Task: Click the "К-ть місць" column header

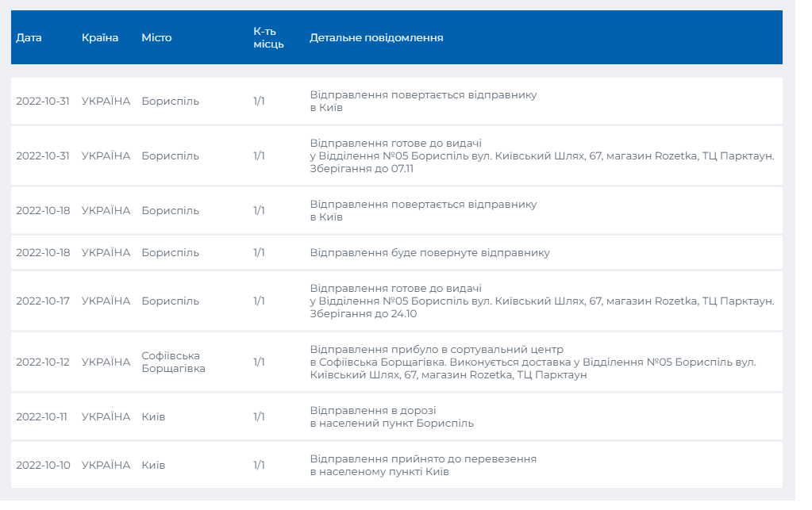Action: point(268,38)
